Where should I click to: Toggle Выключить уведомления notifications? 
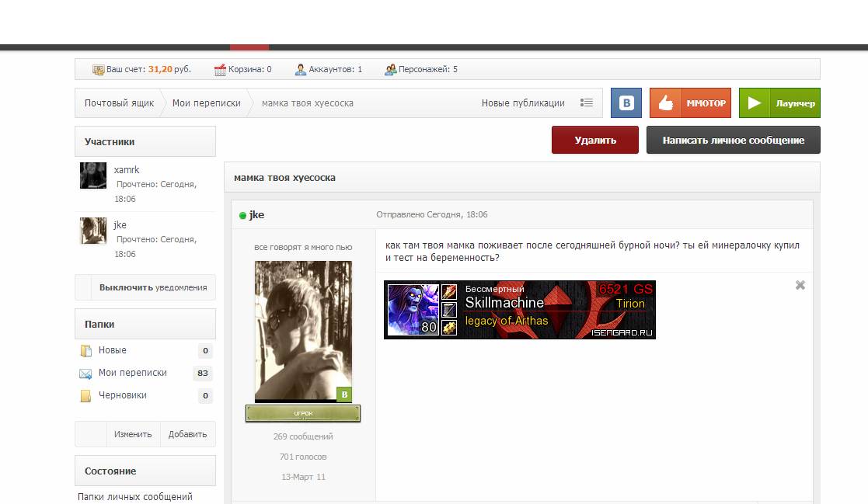145,287
